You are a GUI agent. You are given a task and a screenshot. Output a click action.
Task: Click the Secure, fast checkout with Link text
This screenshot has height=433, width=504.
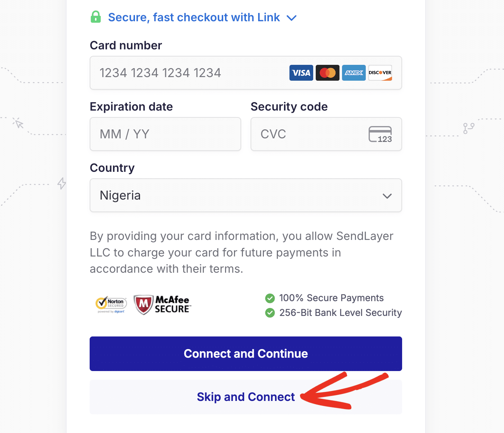click(194, 17)
